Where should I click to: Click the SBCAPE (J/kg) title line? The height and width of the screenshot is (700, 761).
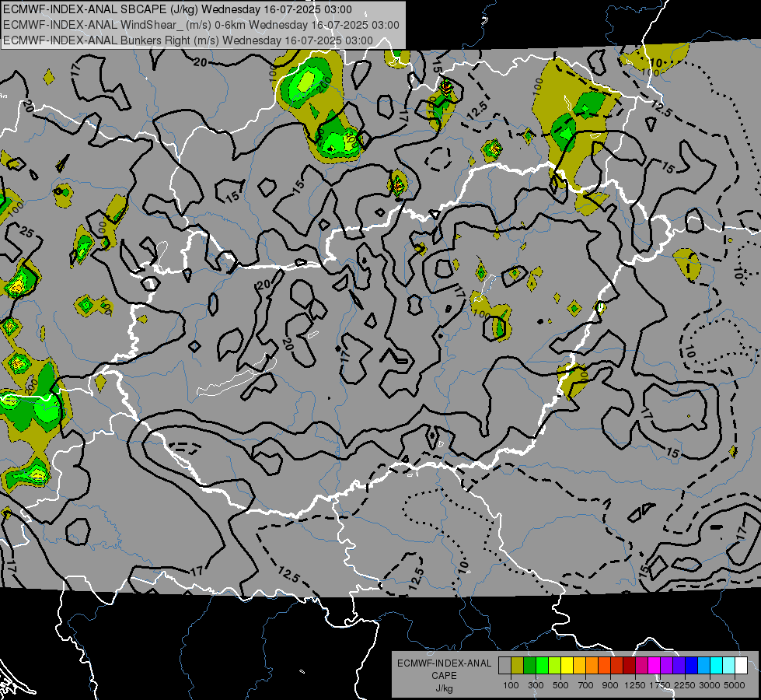click(x=178, y=9)
